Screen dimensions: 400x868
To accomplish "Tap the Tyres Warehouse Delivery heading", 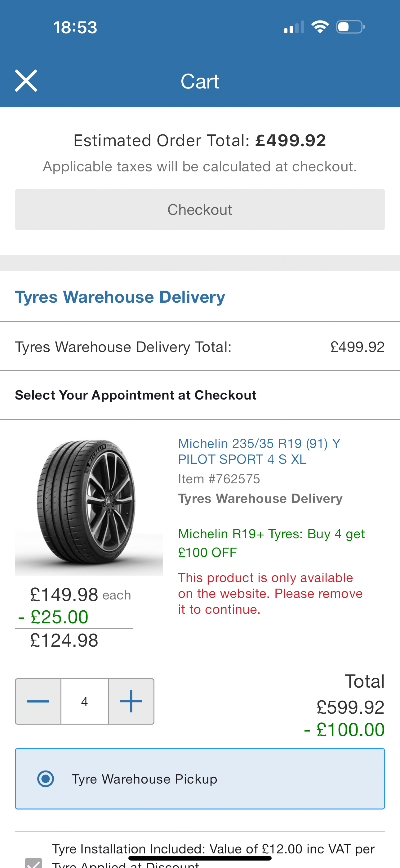I will 120,297.
